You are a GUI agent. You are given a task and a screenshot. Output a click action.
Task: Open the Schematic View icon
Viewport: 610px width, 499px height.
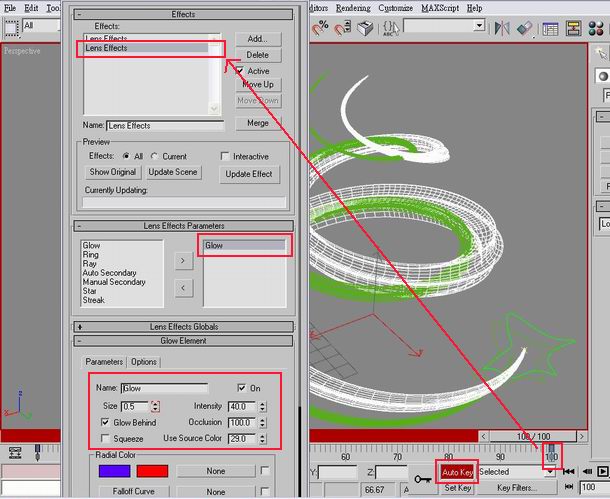point(573,28)
